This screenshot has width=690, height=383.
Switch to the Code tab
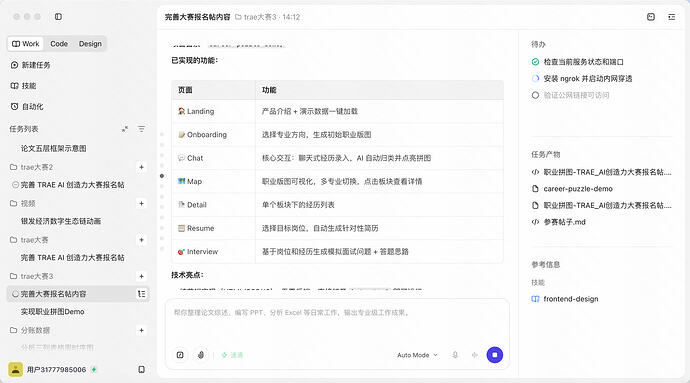[59, 44]
